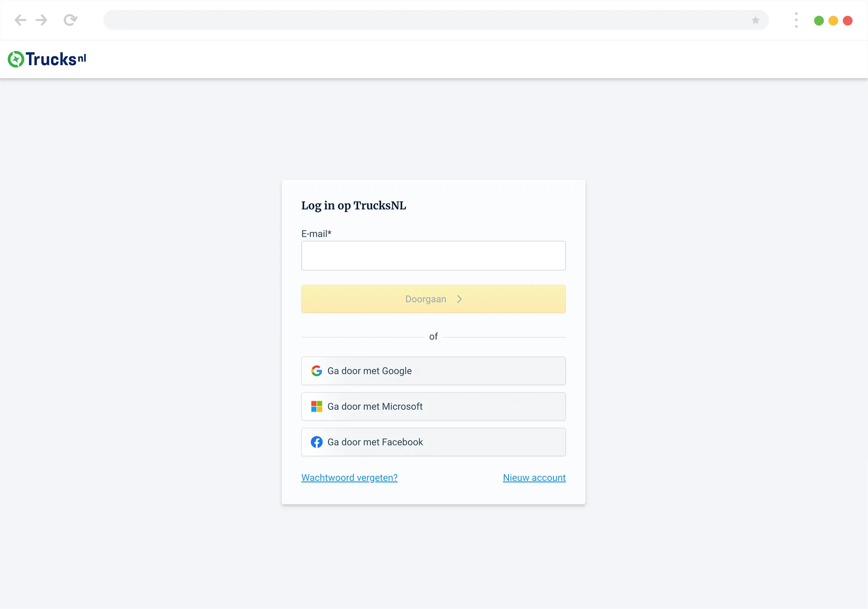Click the Facebook logo icon

316,441
